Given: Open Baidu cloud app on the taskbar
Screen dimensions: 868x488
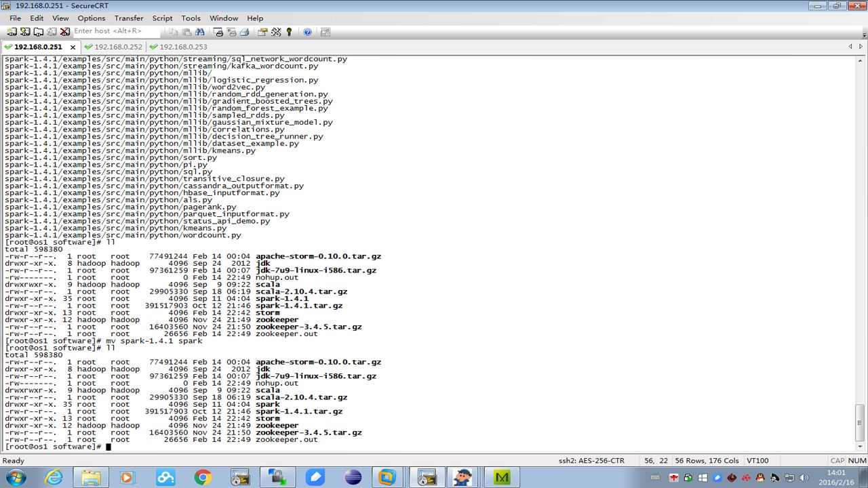Looking at the screenshot, I should point(165,477).
